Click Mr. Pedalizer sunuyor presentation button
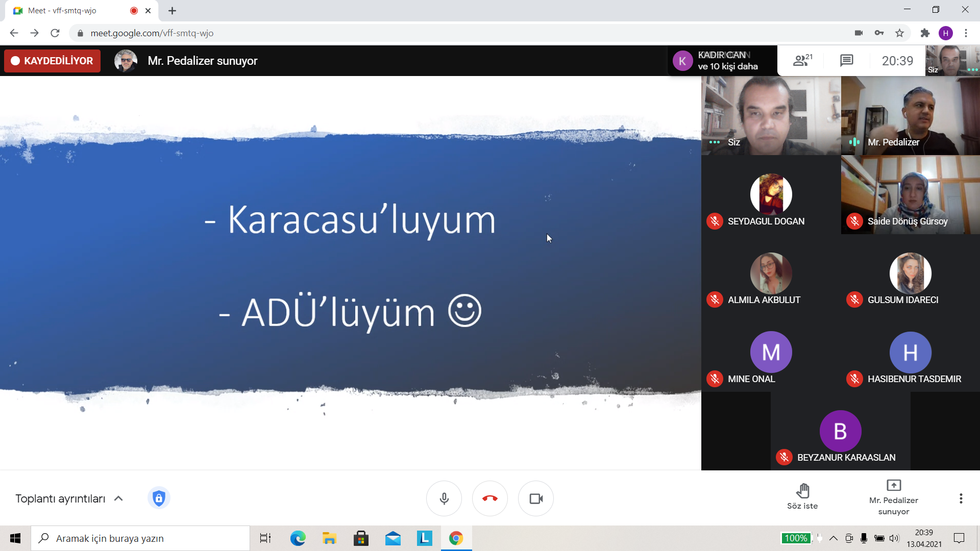This screenshot has width=980, height=551. click(893, 496)
